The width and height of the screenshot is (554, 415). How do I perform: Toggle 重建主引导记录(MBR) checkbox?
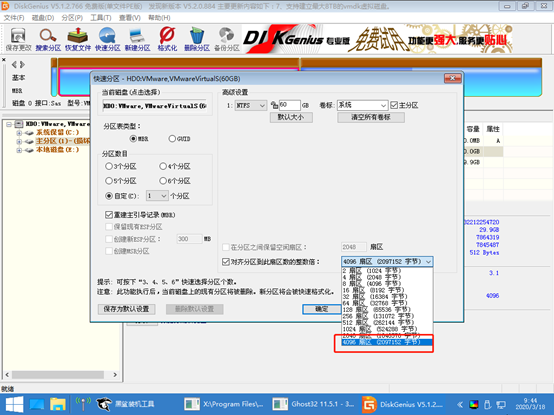coord(108,215)
